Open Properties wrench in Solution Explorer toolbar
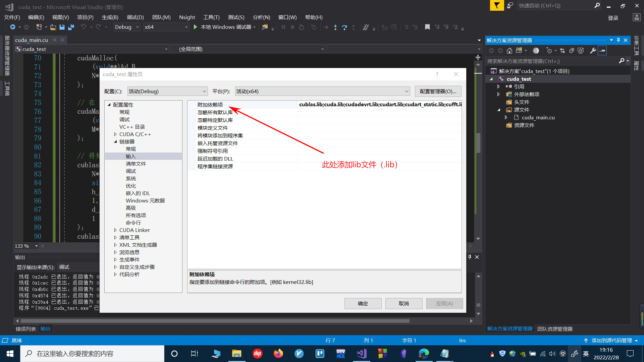 pos(593,51)
